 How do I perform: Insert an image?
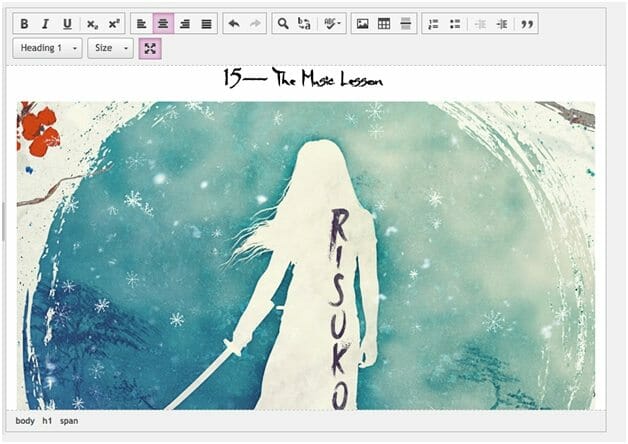(362, 24)
